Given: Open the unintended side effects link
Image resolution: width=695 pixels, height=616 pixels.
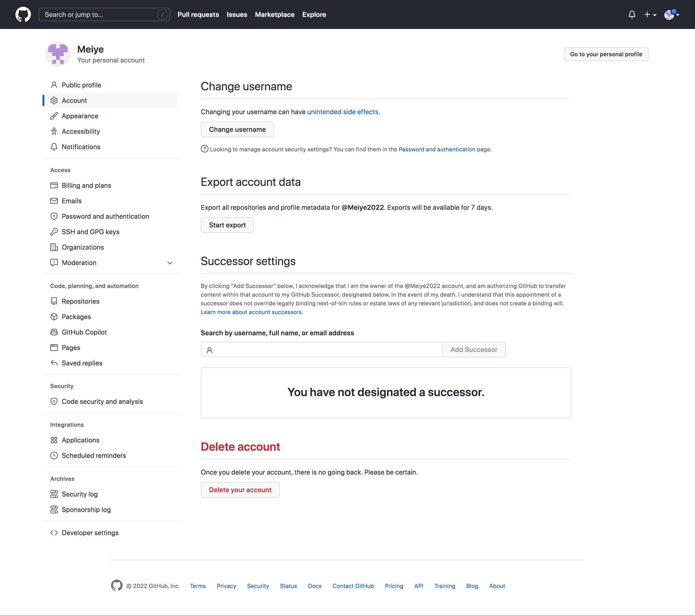Looking at the screenshot, I should coord(343,112).
